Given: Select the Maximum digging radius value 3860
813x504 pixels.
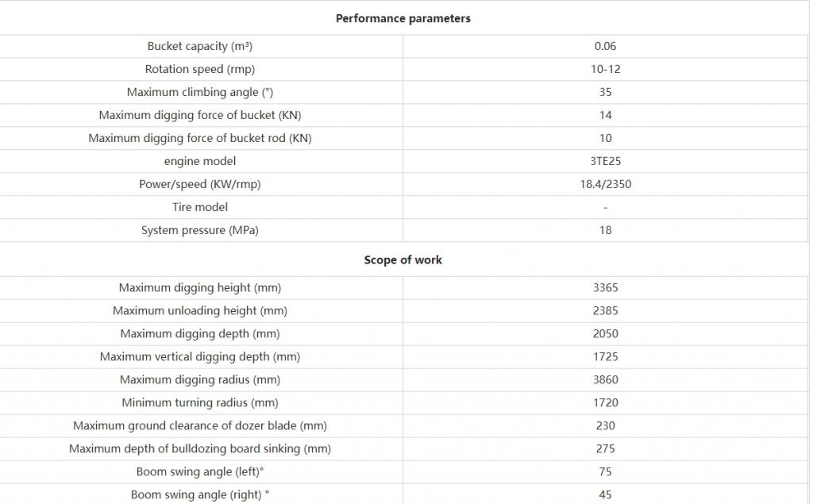Looking at the screenshot, I should [x=605, y=379].
